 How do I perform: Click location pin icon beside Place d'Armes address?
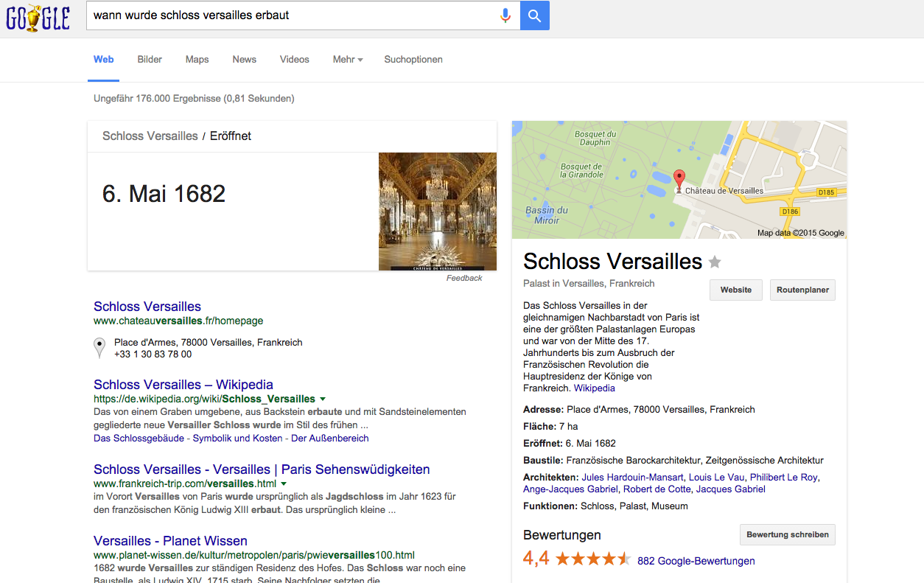click(99, 348)
